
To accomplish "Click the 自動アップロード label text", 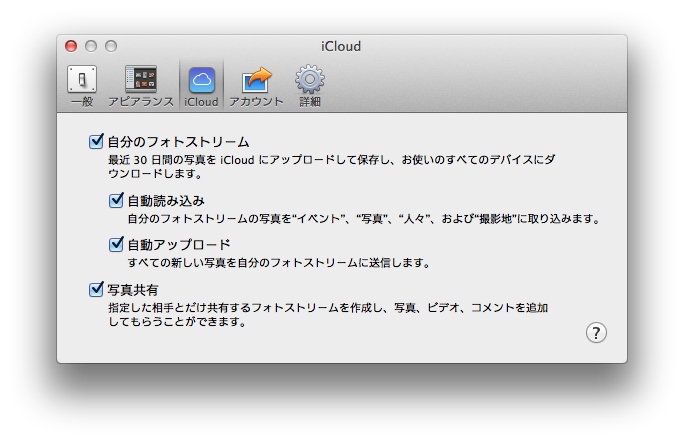I will pos(179,245).
